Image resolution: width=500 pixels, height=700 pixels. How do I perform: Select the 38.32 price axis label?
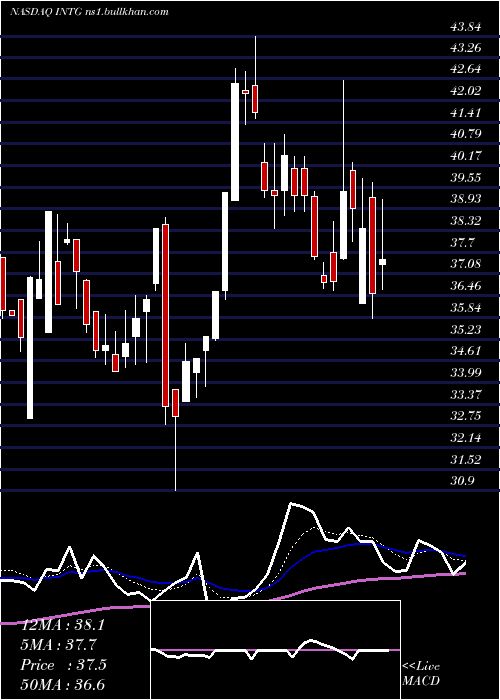click(466, 221)
